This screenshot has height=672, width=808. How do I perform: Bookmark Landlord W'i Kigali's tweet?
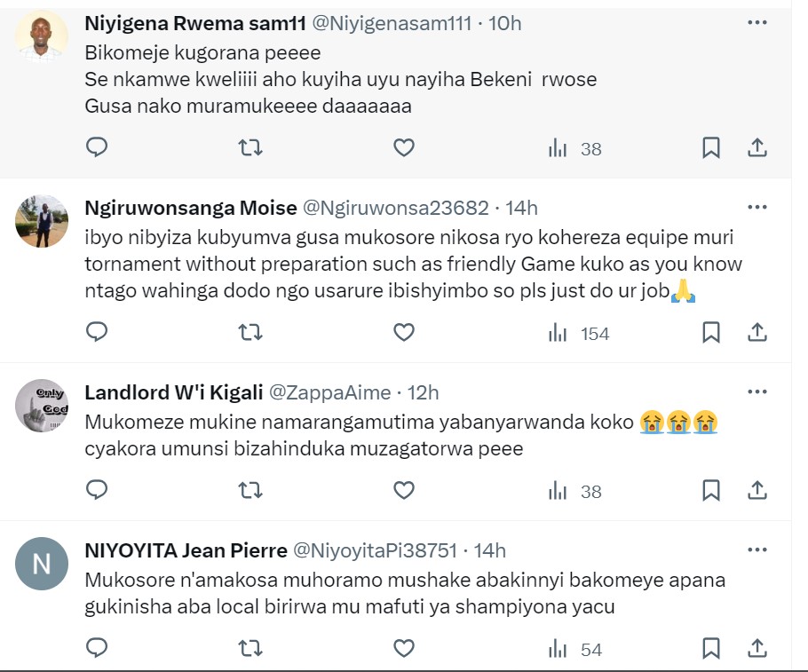[710, 490]
